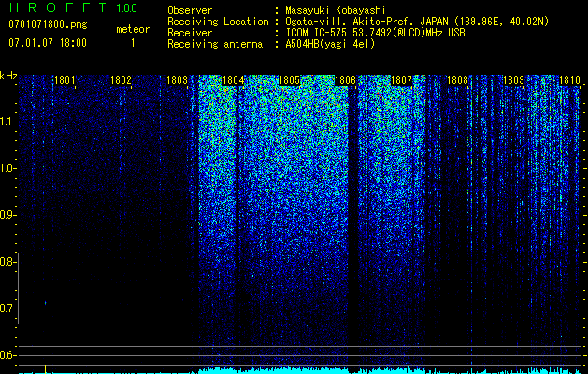Image resolution: width=588 pixels, height=374 pixels.
Task: Click antenna value A504HB(yagi 4el)
Action: (330, 44)
